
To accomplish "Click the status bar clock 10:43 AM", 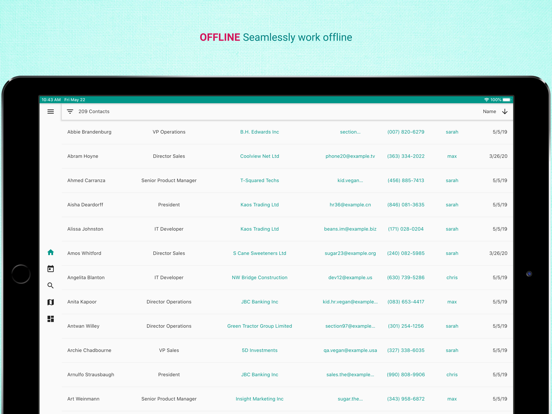I will (51, 100).
